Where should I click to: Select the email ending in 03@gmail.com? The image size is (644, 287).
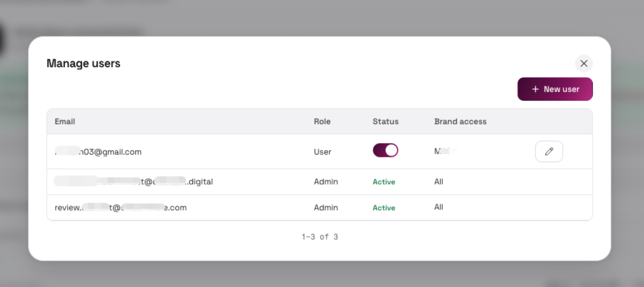pyautogui.click(x=98, y=152)
